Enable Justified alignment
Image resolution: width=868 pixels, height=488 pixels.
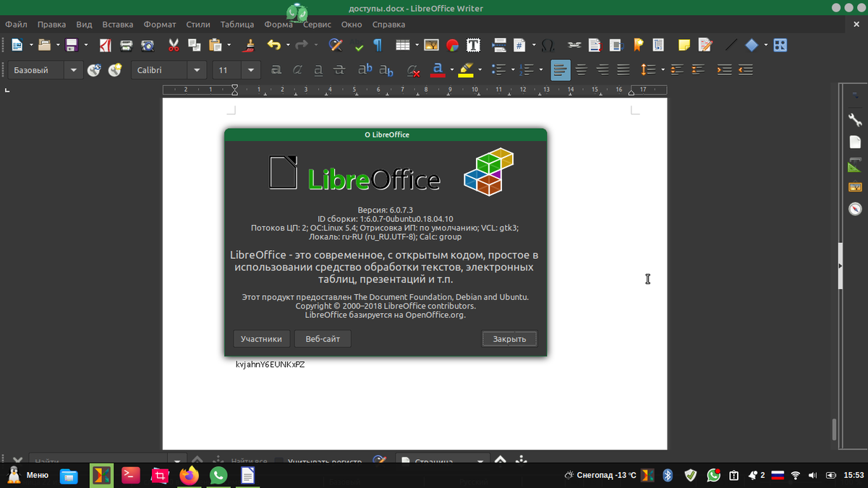(x=623, y=70)
